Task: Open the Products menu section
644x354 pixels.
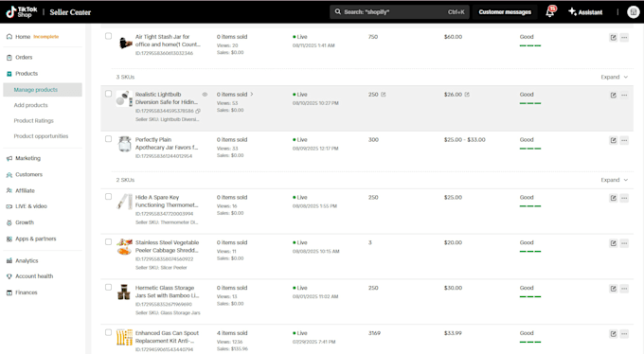Action: (27, 74)
